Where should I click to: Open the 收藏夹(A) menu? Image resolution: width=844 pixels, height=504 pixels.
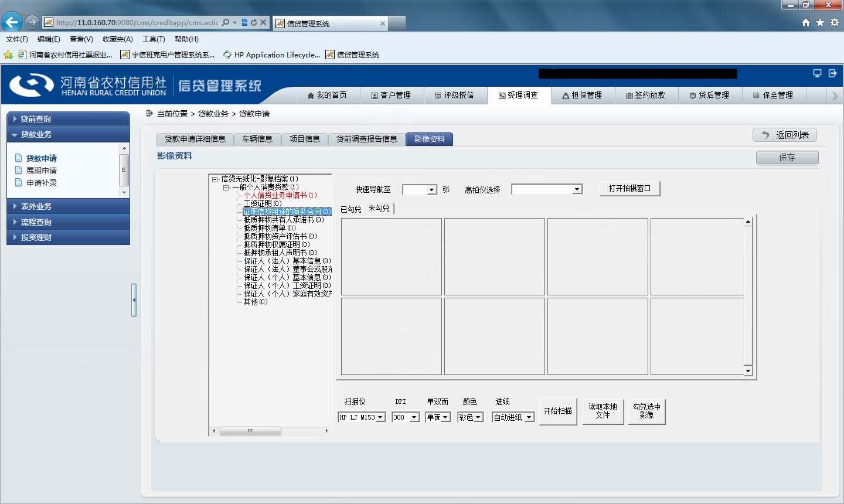click(x=117, y=39)
